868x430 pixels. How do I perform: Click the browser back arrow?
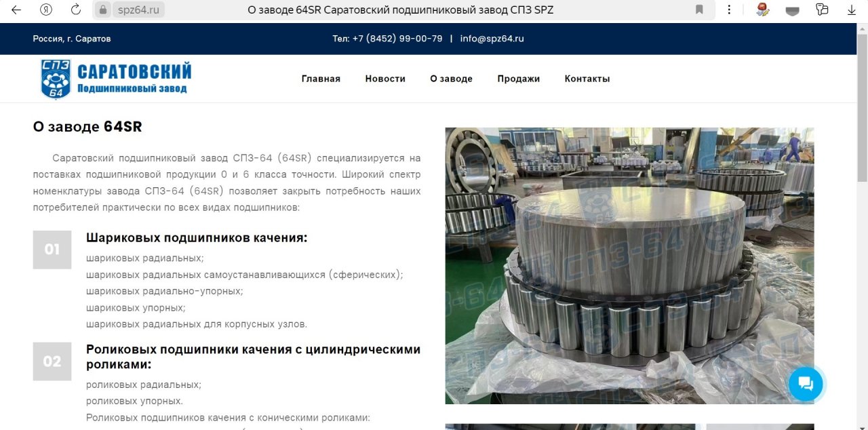click(16, 9)
